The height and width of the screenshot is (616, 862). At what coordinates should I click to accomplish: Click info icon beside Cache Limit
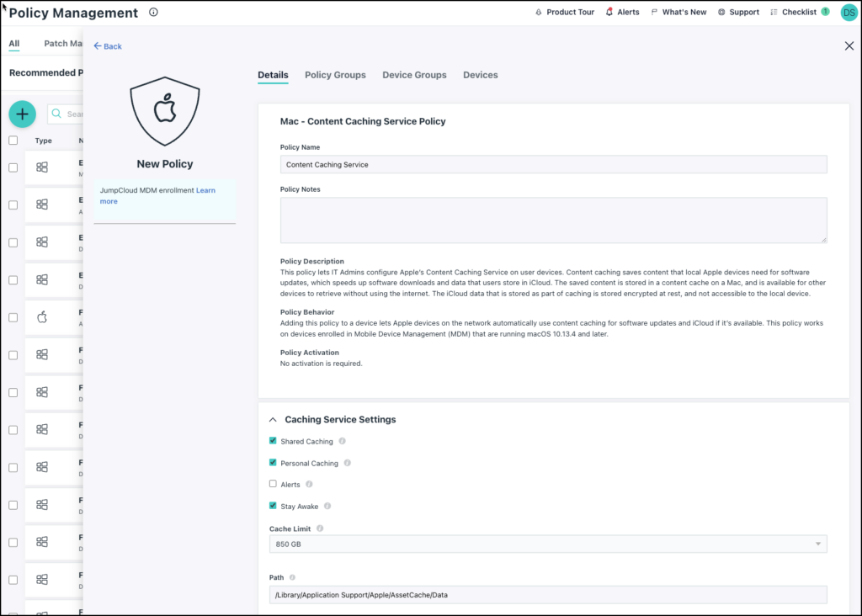coord(320,529)
